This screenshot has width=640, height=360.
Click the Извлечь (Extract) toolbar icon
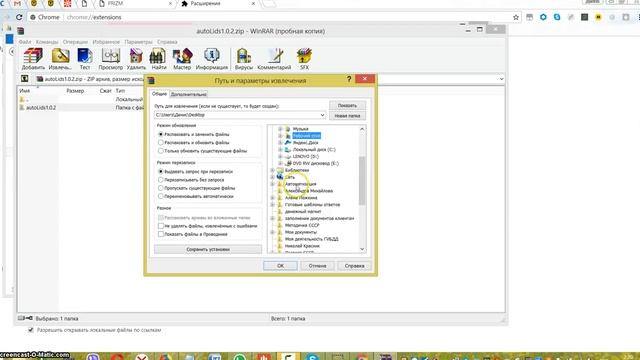pos(60,59)
